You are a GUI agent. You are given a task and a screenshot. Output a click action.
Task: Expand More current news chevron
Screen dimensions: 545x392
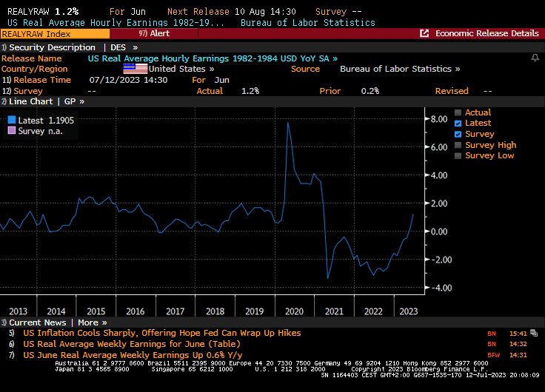pyautogui.click(x=104, y=323)
